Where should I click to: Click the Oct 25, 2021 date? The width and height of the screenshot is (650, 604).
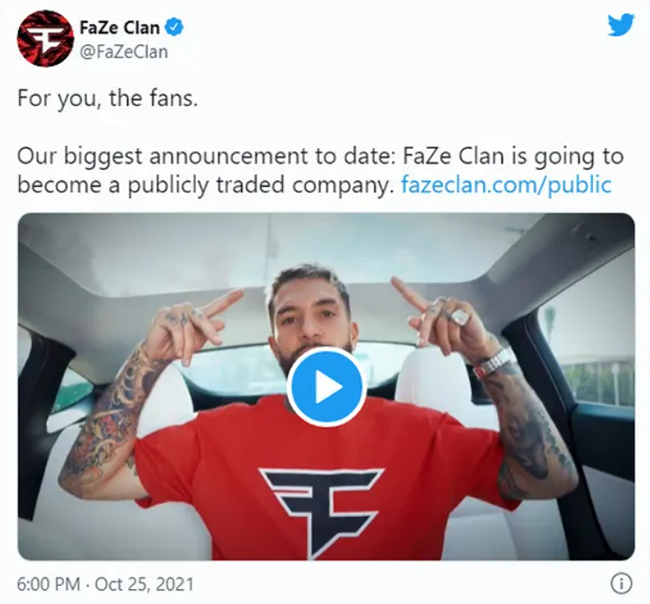pyautogui.click(x=145, y=584)
